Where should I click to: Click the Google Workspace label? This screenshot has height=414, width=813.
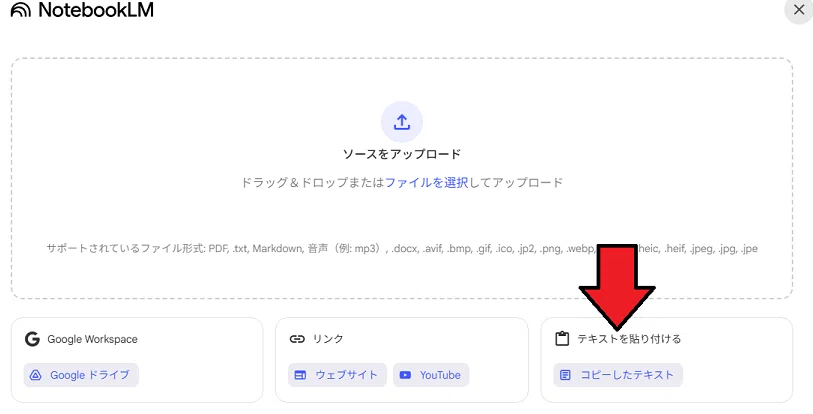coord(92,339)
